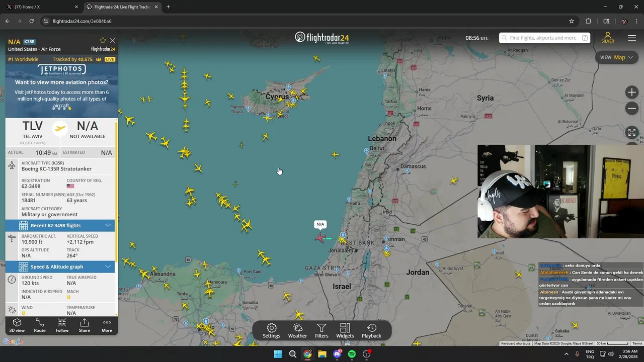
Task: Open Spotify from the taskbar
Action: [352, 354]
